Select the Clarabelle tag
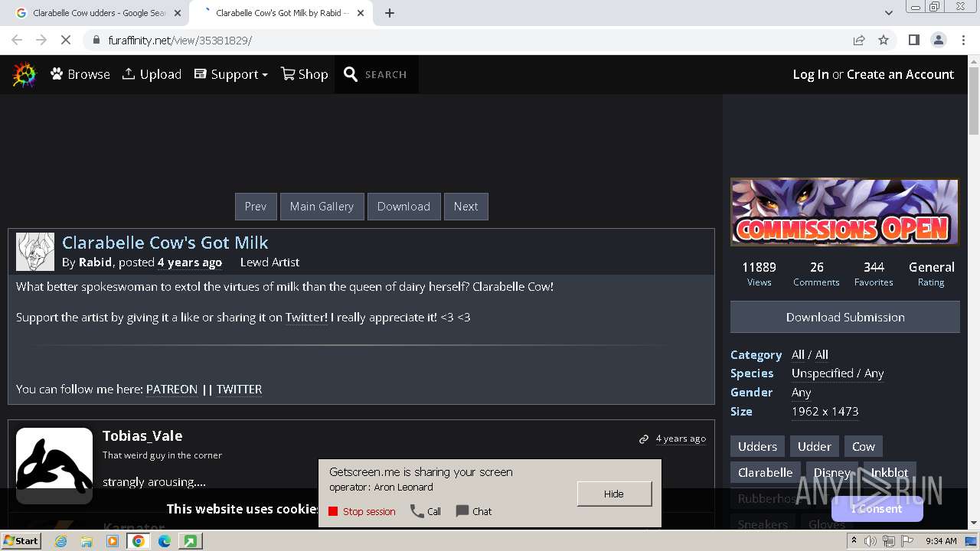Image resolution: width=980 pixels, height=551 pixels. coord(765,473)
